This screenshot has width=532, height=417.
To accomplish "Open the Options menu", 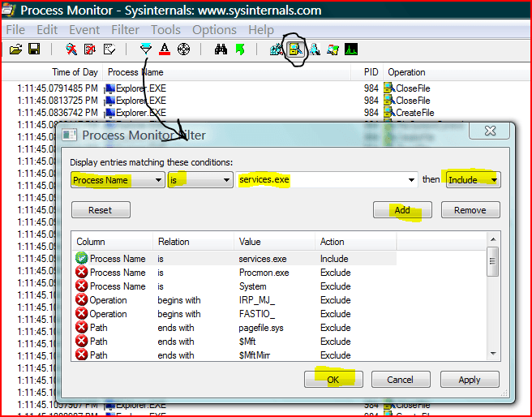I will [x=214, y=30].
